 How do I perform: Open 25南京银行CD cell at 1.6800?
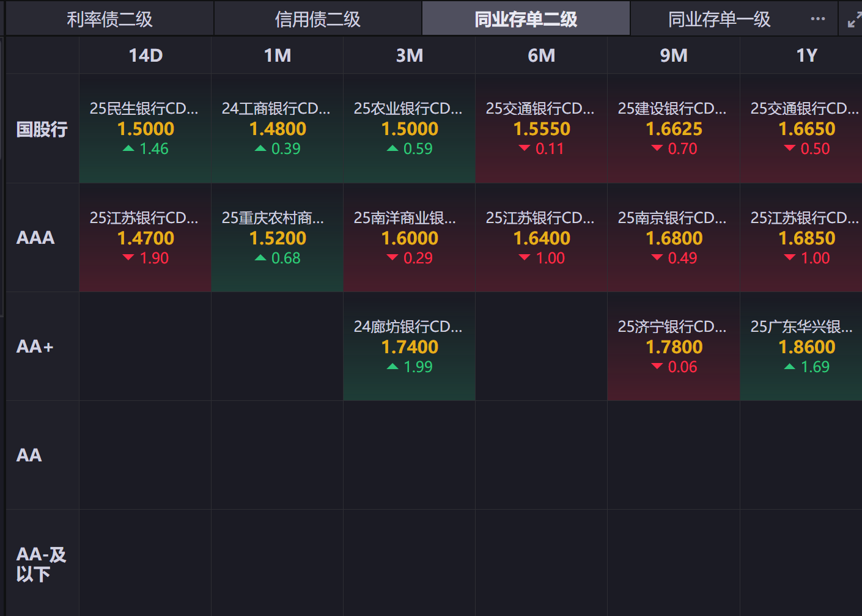point(674,238)
